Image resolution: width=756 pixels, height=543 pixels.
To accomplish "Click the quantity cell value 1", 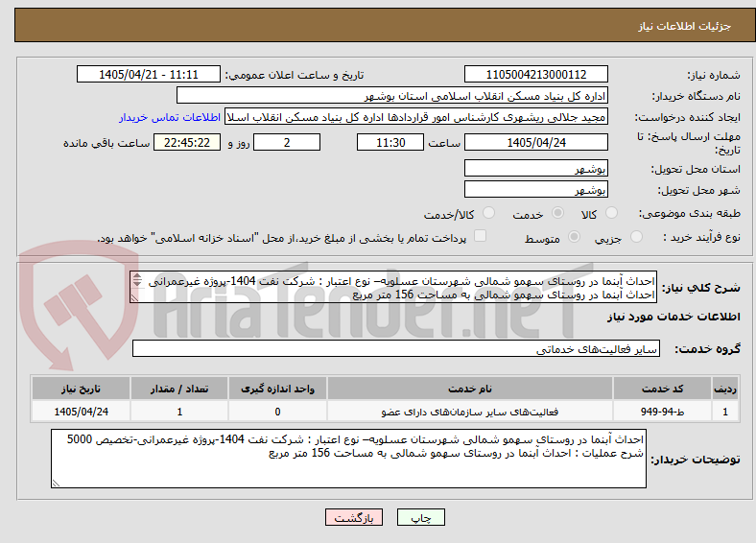I will click(x=179, y=412).
